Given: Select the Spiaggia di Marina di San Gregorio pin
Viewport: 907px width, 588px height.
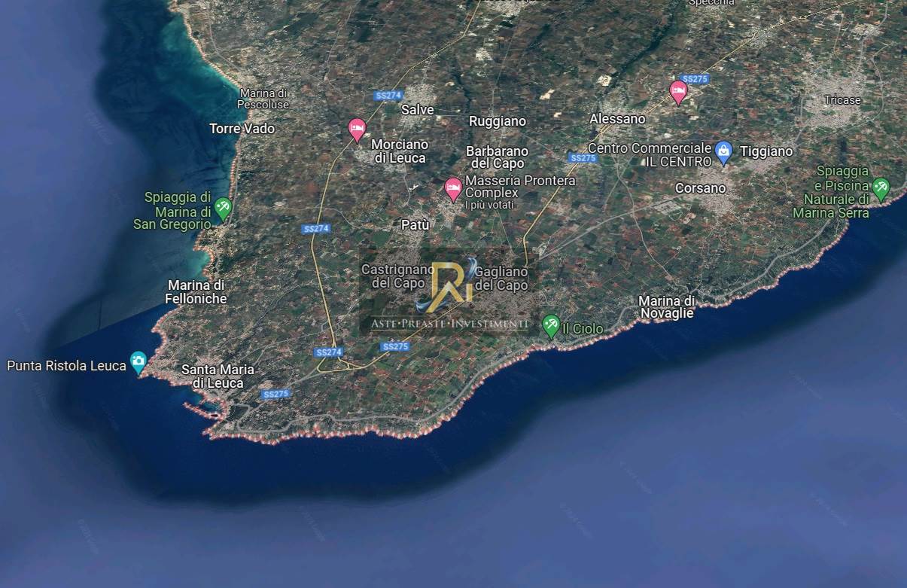Looking at the screenshot, I should click(x=223, y=207).
